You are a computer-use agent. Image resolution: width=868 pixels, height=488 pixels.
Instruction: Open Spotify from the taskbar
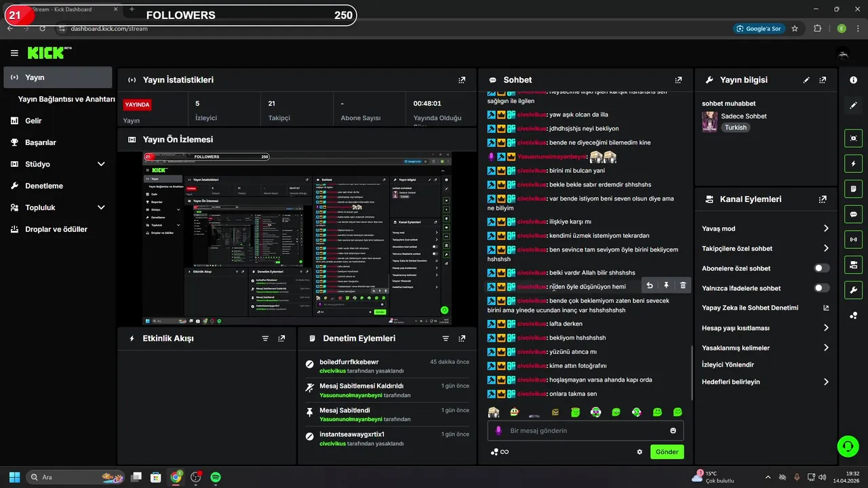[216, 477]
